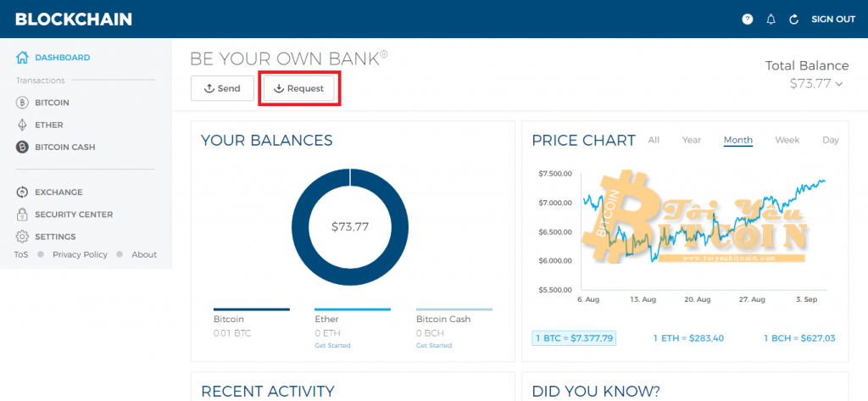Image resolution: width=868 pixels, height=401 pixels.
Task: Click the Settings gear icon
Action: [x=22, y=237]
